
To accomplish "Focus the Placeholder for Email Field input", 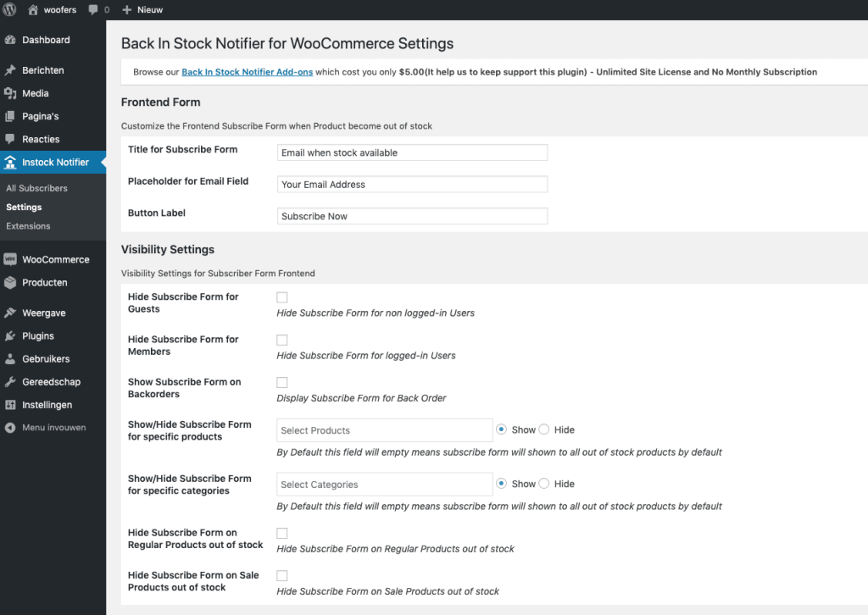I will (413, 184).
